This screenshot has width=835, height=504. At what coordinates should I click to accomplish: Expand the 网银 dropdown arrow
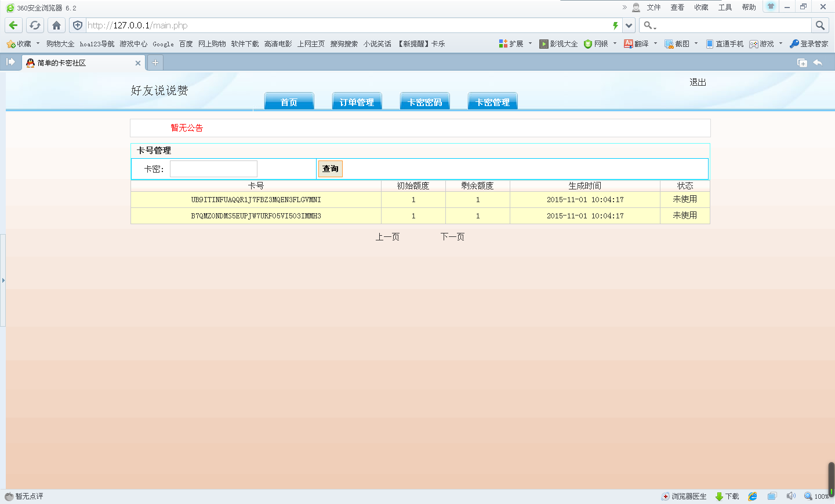(x=615, y=43)
